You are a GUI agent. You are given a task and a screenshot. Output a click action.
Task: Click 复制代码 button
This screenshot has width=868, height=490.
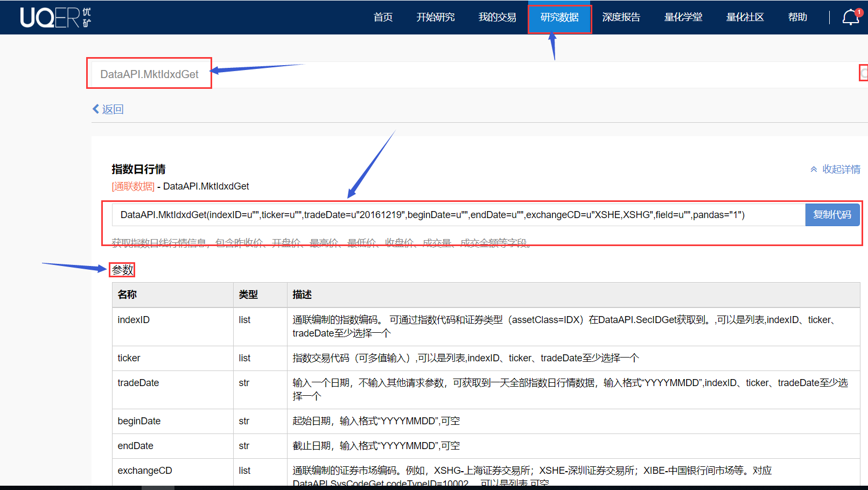pyautogui.click(x=832, y=215)
